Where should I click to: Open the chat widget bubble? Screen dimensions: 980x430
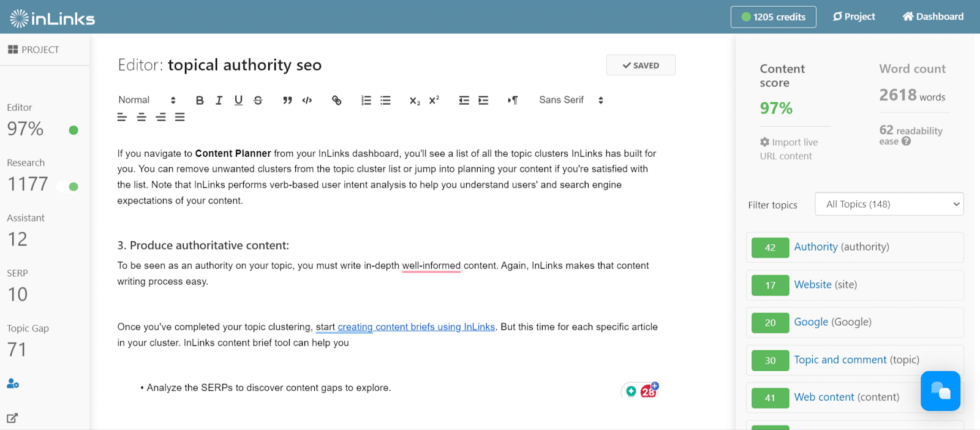940,391
